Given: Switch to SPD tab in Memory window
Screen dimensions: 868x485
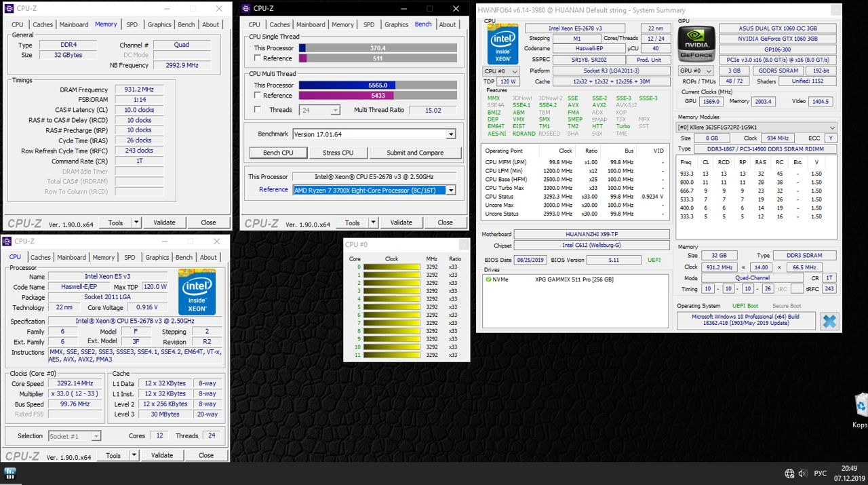Looking at the screenshot, I should (x=132, y=24).
